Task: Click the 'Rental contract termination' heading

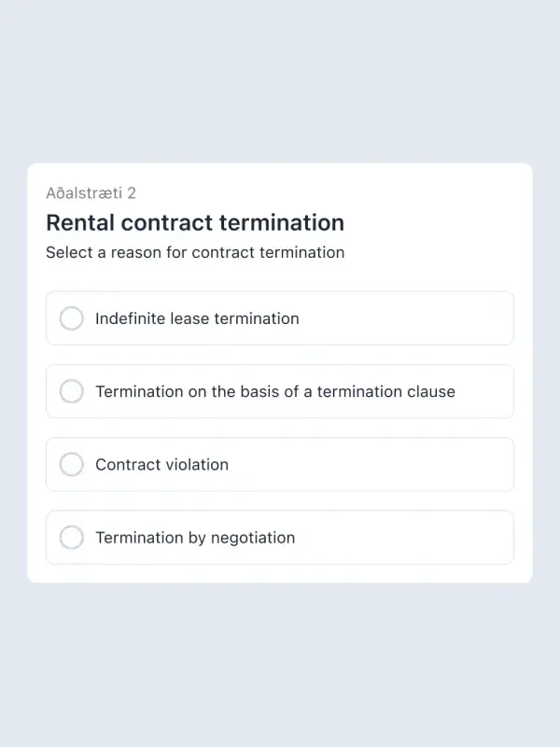Action: pos(195,222)
